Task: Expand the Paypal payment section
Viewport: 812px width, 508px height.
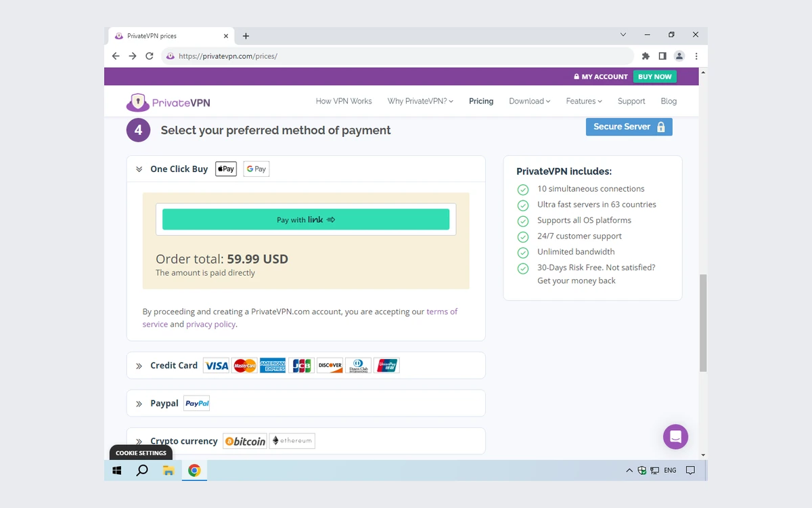Action: 139,404
